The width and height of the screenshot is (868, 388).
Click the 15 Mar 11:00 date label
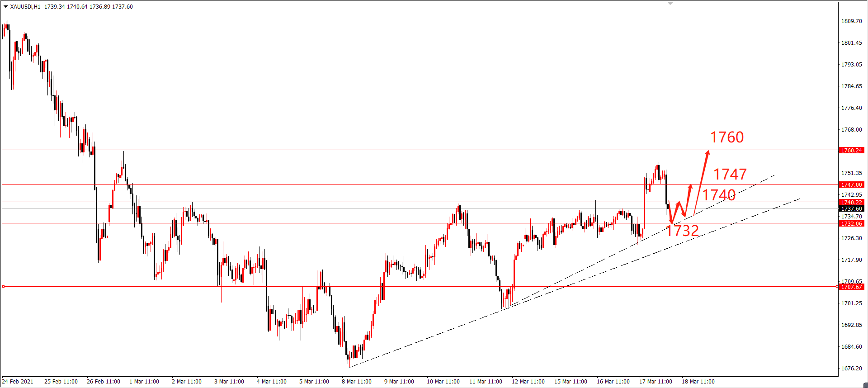coord(571,382)
